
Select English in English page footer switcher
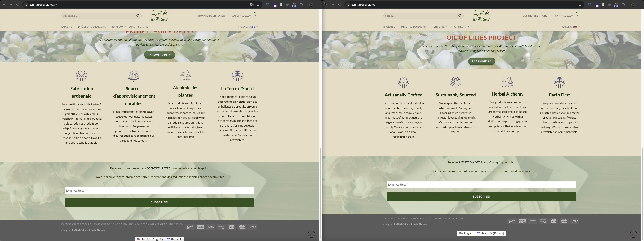point(466,233)
